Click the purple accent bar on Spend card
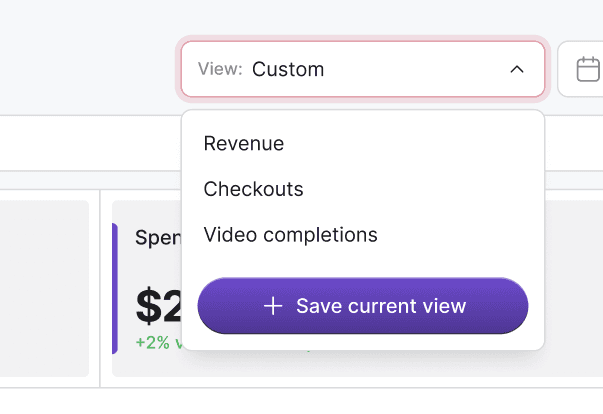Image resolution: width=603 pixels, height=414 pixels. 115,288
